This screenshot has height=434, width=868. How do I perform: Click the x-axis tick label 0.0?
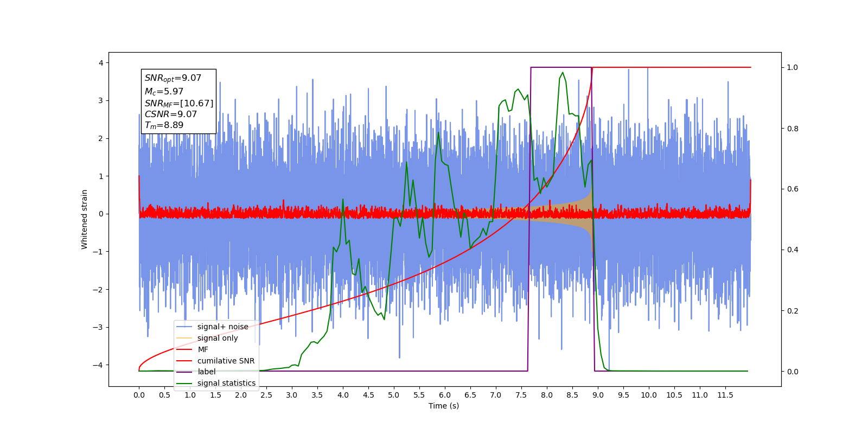point(139,395)
